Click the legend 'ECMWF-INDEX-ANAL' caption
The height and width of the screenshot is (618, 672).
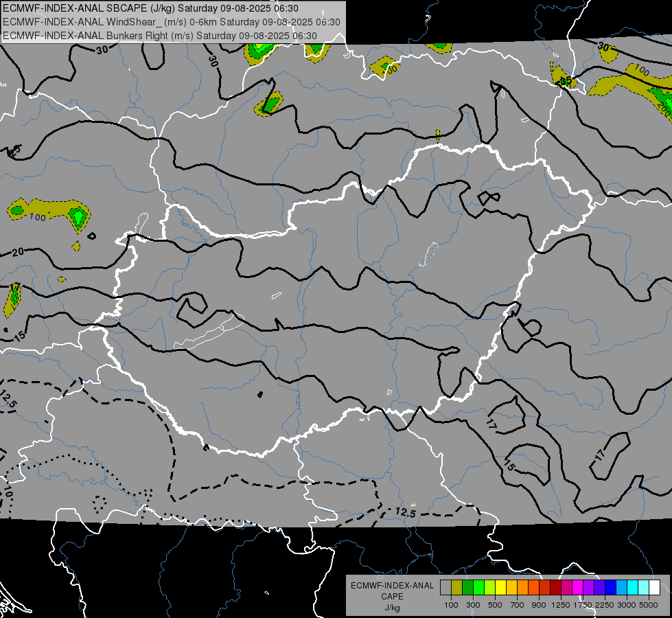(x=392, y=586)
